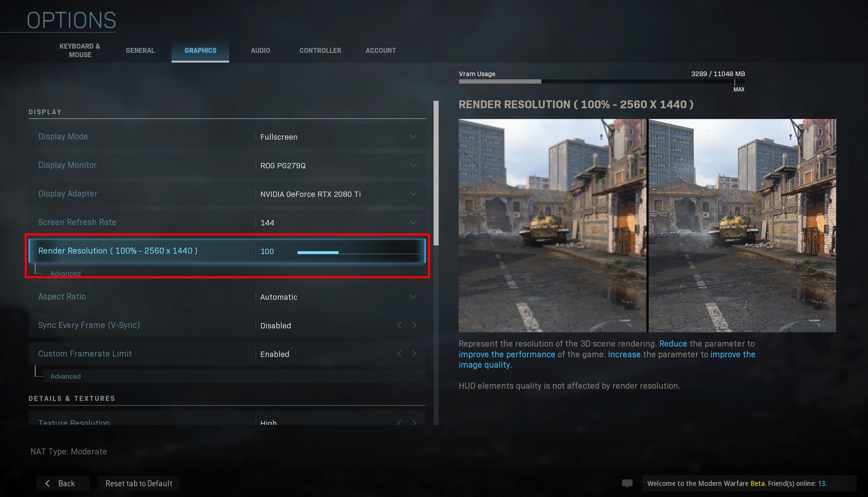This screenshot has height=497, width=868.
Task: Drag Render Resolution slider value
Action: tap(338, 250)
